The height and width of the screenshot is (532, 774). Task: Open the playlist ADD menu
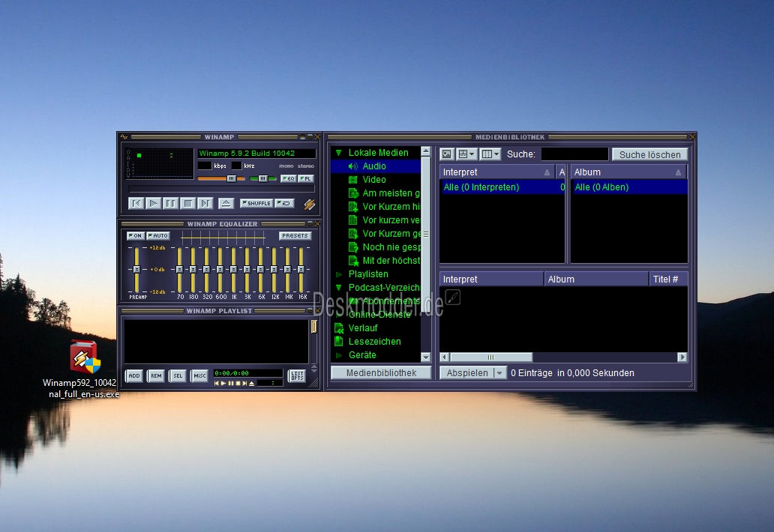133,375
